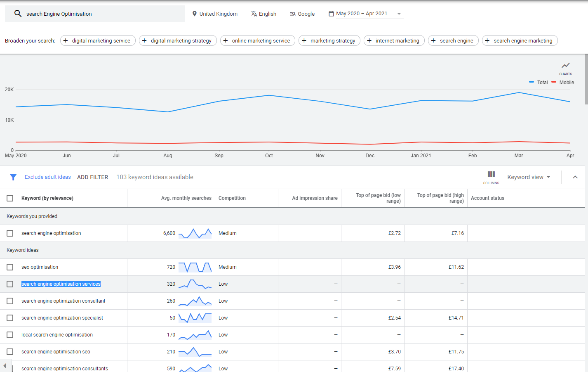The width and height of the screenshot is (588, 372).
Task: Click the calendar date range icon
Action: [x=331, y=14]
